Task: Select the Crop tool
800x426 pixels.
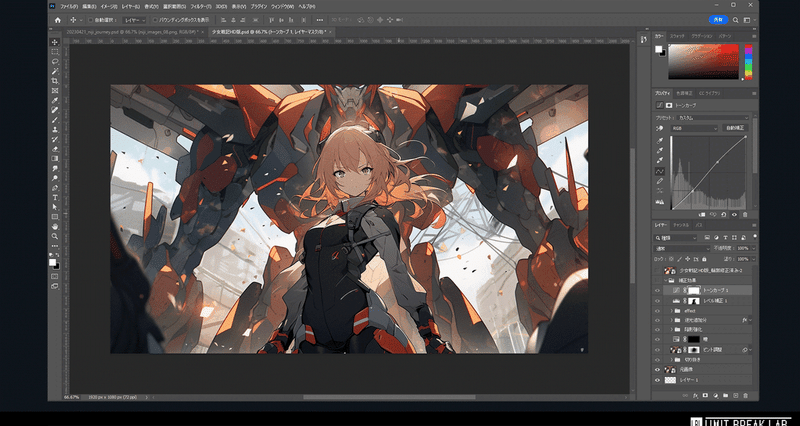Action: tap(55, 81)
